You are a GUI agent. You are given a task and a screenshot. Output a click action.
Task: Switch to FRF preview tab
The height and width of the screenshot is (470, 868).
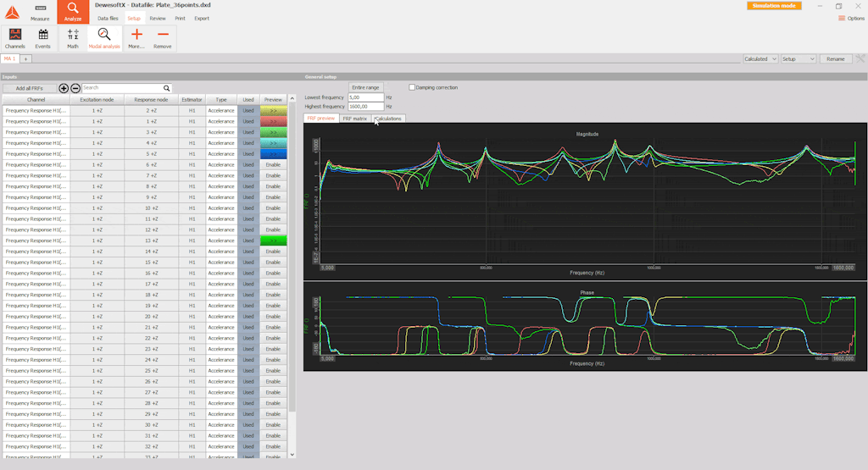click(x=321, y=119)
